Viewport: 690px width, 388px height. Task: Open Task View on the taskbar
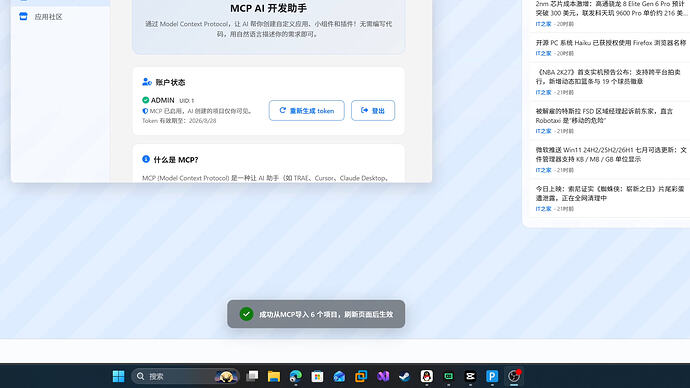(x=252, y=376)
